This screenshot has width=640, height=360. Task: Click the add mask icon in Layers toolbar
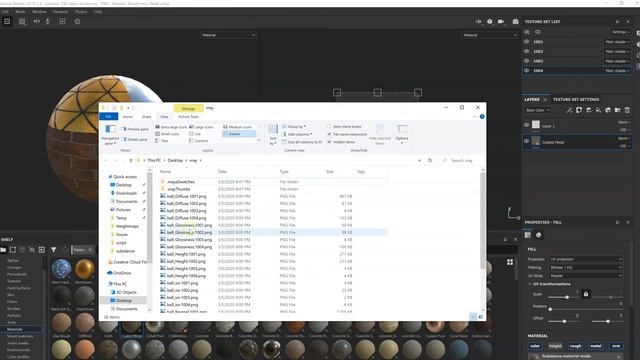tap(579, 110)
